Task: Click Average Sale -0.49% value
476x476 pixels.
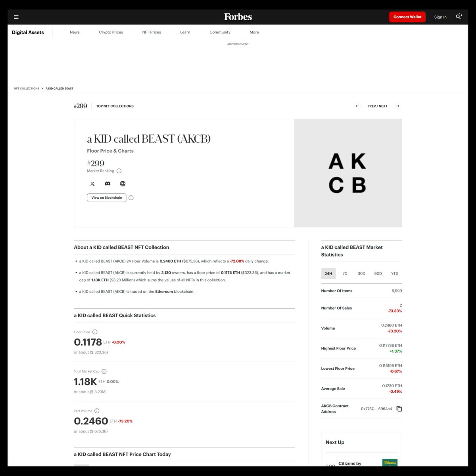Action: (395, 392)
